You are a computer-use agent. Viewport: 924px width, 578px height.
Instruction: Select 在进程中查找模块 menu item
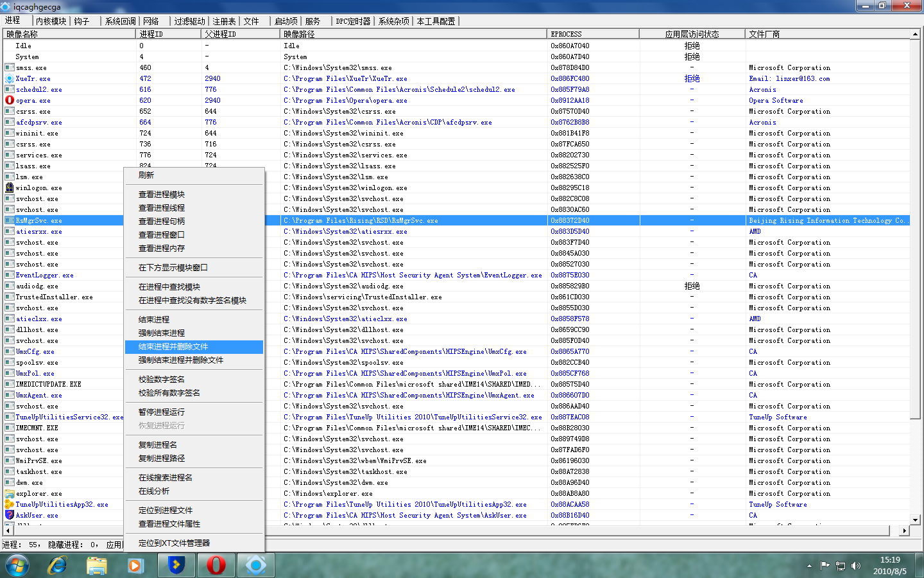(194, 287)
